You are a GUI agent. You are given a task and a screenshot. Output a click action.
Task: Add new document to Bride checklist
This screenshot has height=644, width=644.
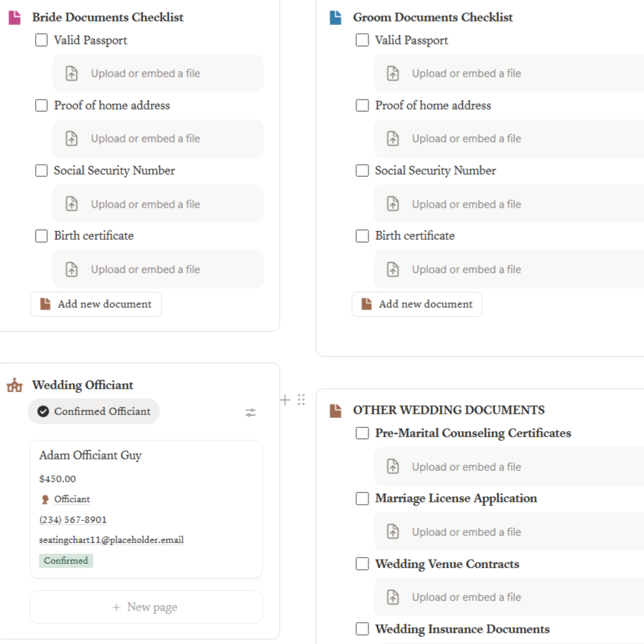point(96,304)
